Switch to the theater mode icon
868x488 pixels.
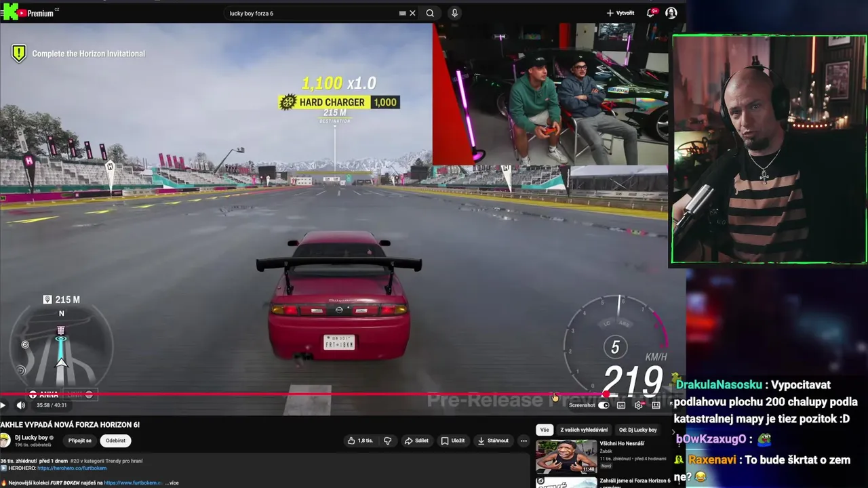point(656,405)
